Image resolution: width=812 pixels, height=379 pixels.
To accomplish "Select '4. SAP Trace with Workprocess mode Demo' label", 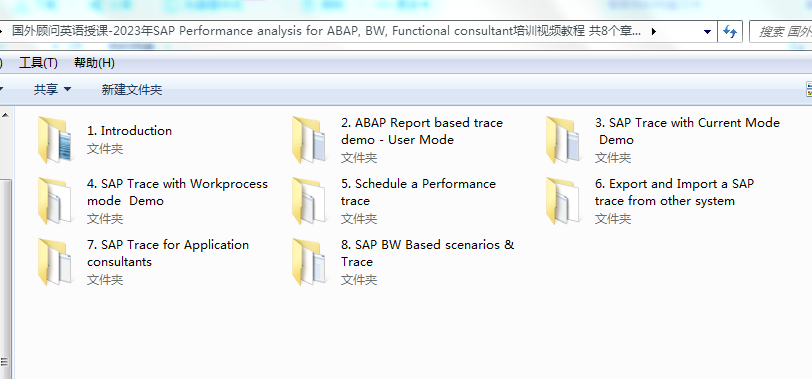I will click(x=177, y=193).
